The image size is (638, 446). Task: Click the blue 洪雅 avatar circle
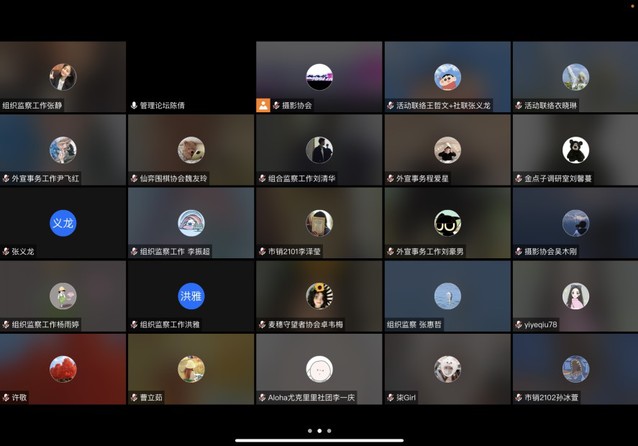pos(191,296)
